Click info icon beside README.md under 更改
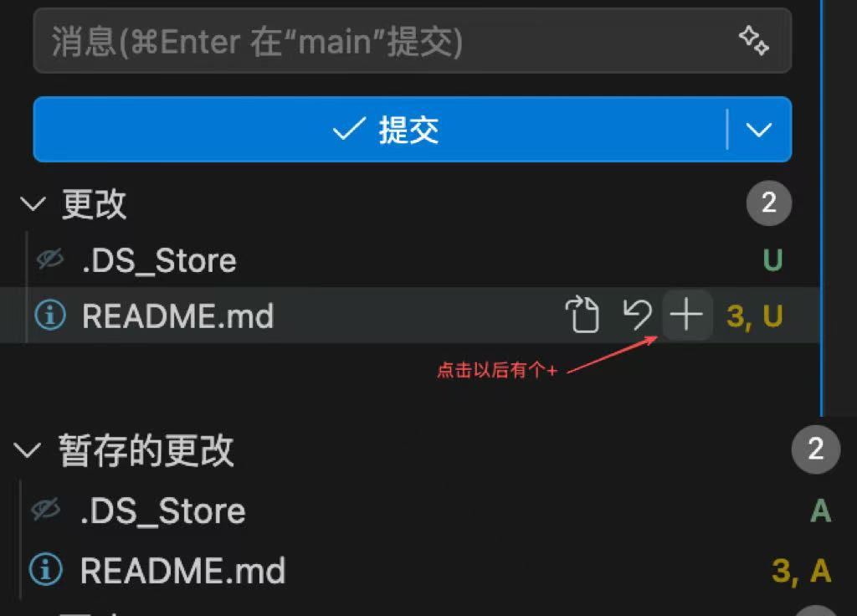 [x=50, y=315]
